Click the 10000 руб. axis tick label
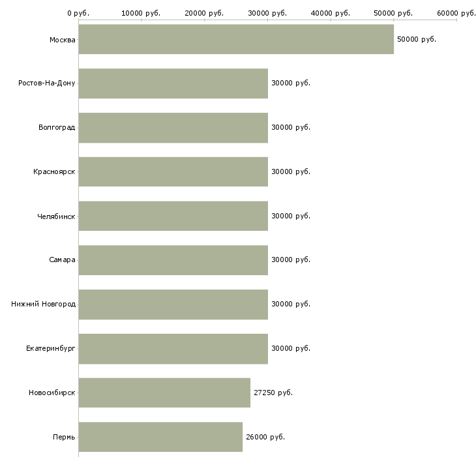Image resolution: width=476 pixels, height=476 pixels. 141,13
